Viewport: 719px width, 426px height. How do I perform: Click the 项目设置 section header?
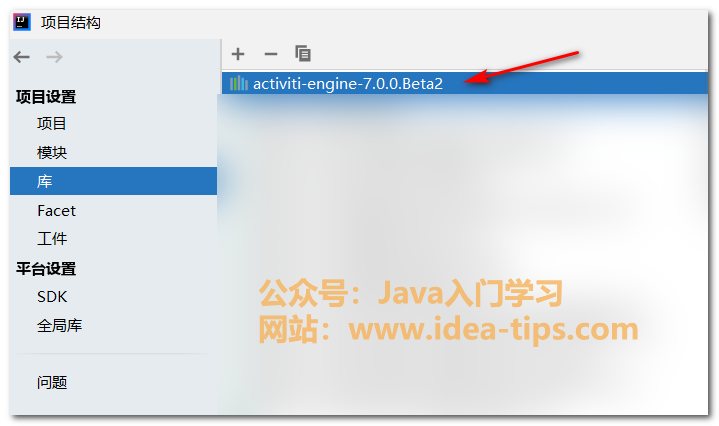tap(46, 97)
